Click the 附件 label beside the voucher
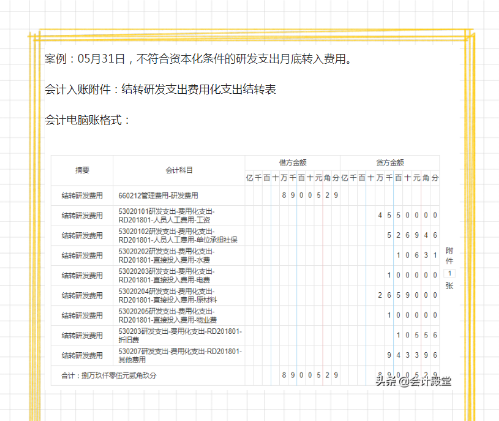The height and width of the screenshot is (421, 499). coord(449,256)
